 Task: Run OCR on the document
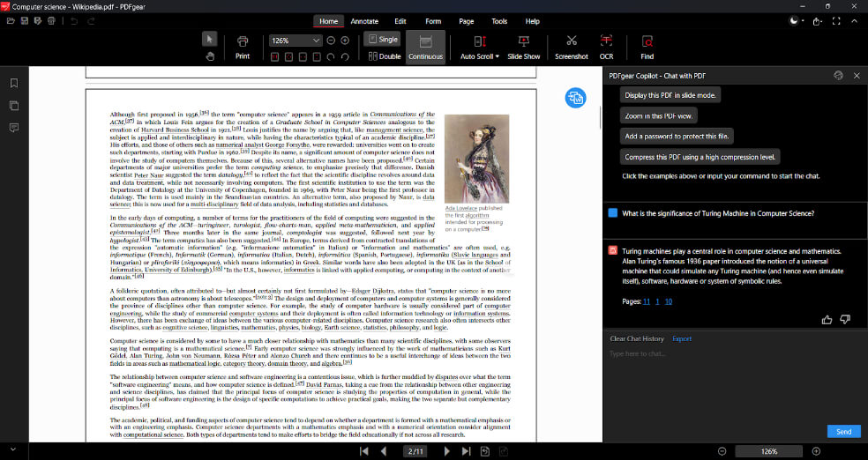[606, 47]
